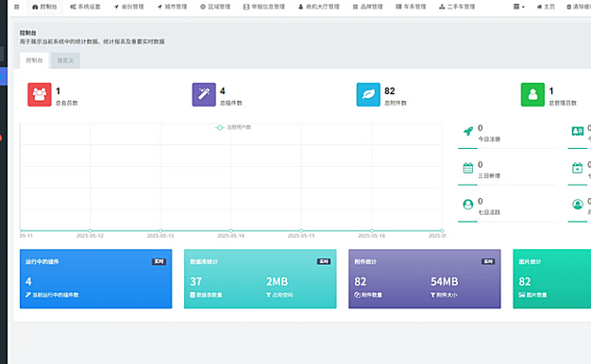Click the wand icon beside 当前运行中的插件数
The width and height of the screenshot is (591, 364).
[x=28, y=295]
